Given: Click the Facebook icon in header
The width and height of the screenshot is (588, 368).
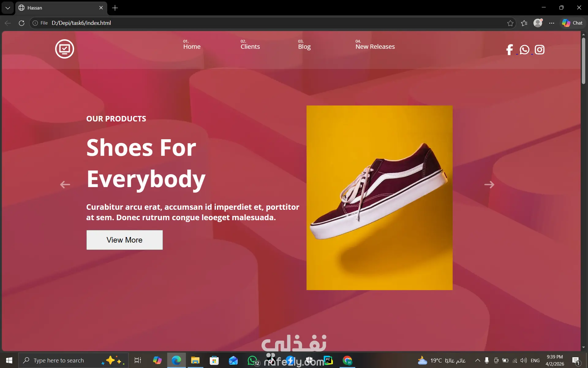Looking at the screenshot, I should click(x=510, y=50).
